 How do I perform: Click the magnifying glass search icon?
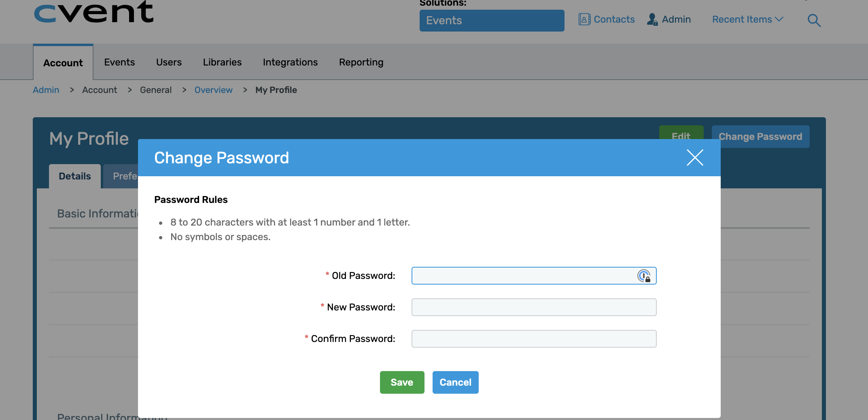pyautogui.click(x=814, y=20)
